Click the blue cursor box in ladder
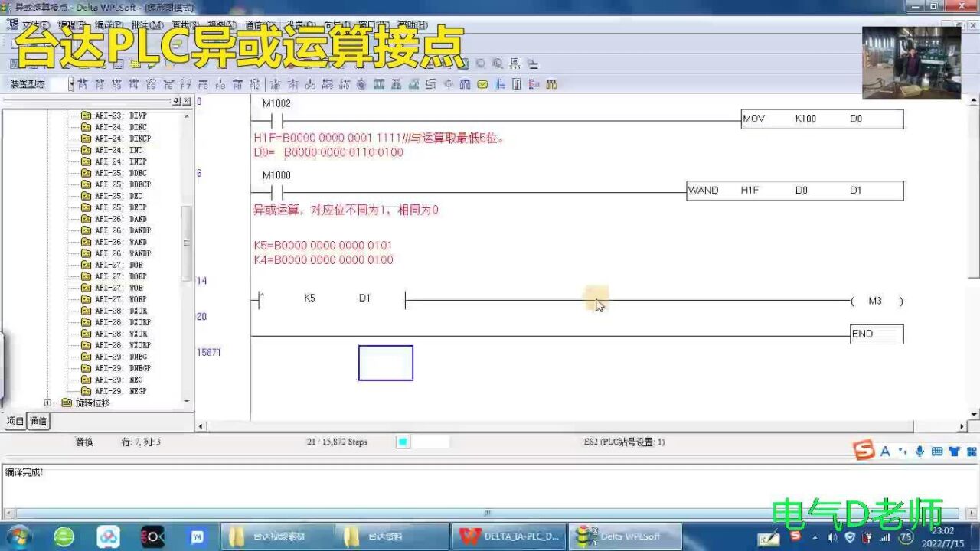The height and width of the screenshot is (551, 980). [x=386, y=363]
